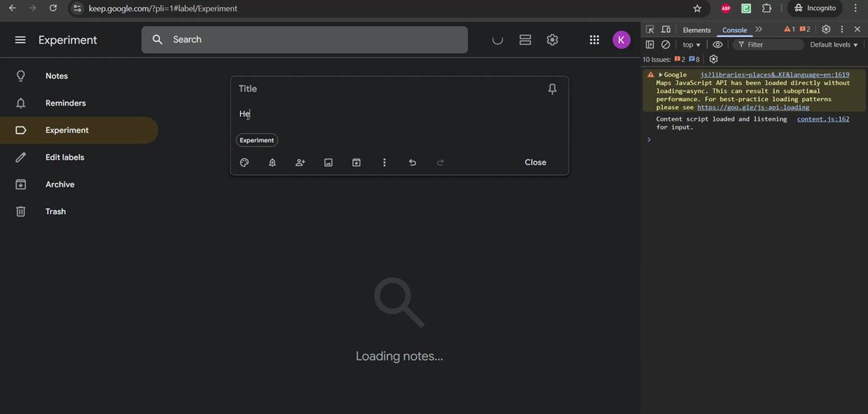Open the browser Extensions puzzle icon
868x414 pixels.
pyautogui.click(x=767, y=9)
